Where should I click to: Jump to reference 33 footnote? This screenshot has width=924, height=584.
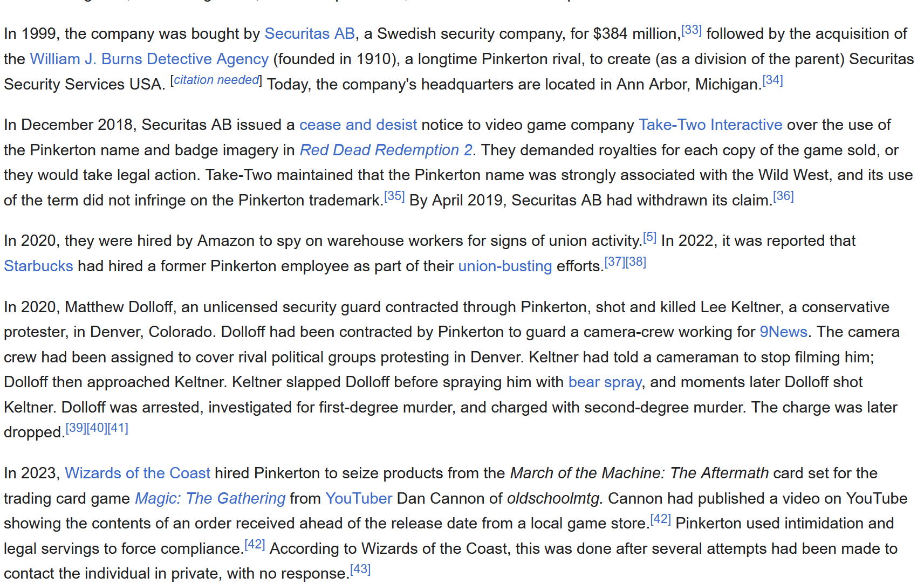click(x=692, y=30)
